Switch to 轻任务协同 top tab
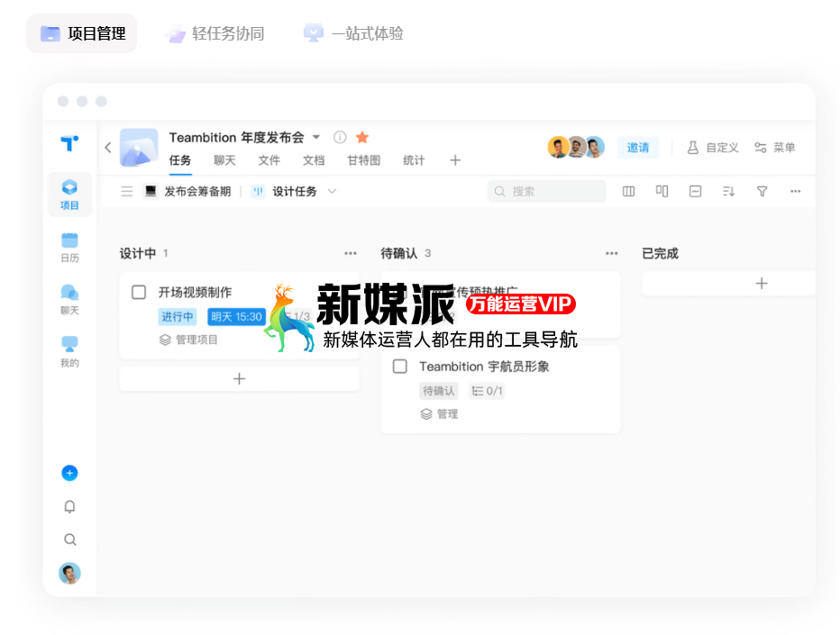 [215, 33]
